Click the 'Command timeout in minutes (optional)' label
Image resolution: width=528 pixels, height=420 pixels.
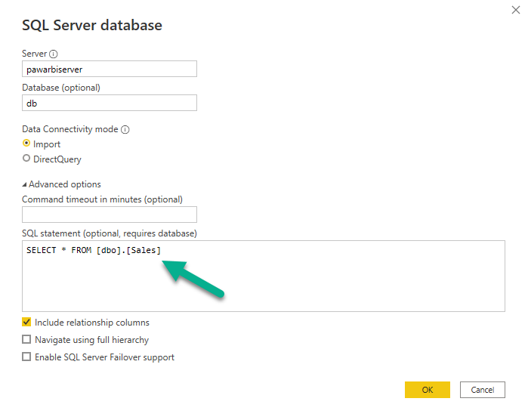[103, 199]
